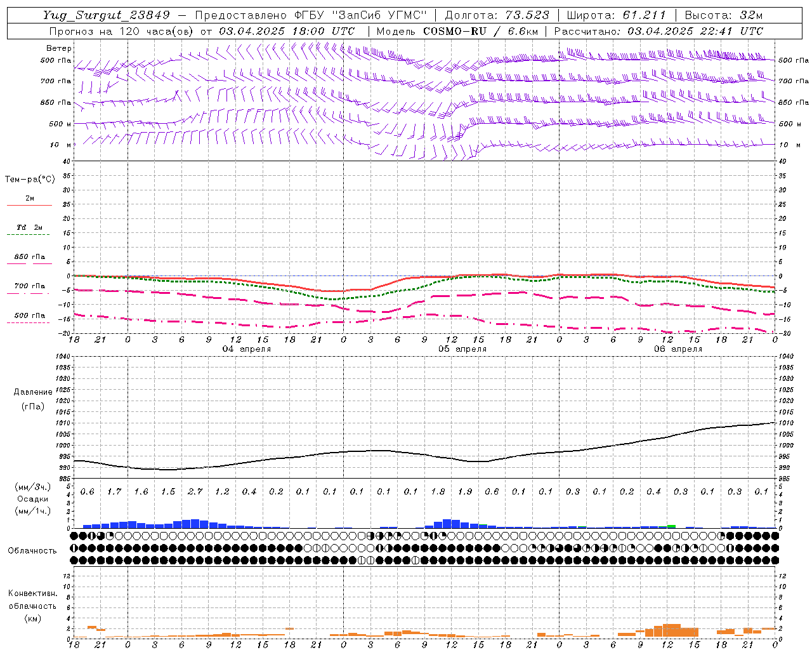Screen dimensions: 812x650
Task: Click the Конвективн. label
Action: [x=32, y=594]
